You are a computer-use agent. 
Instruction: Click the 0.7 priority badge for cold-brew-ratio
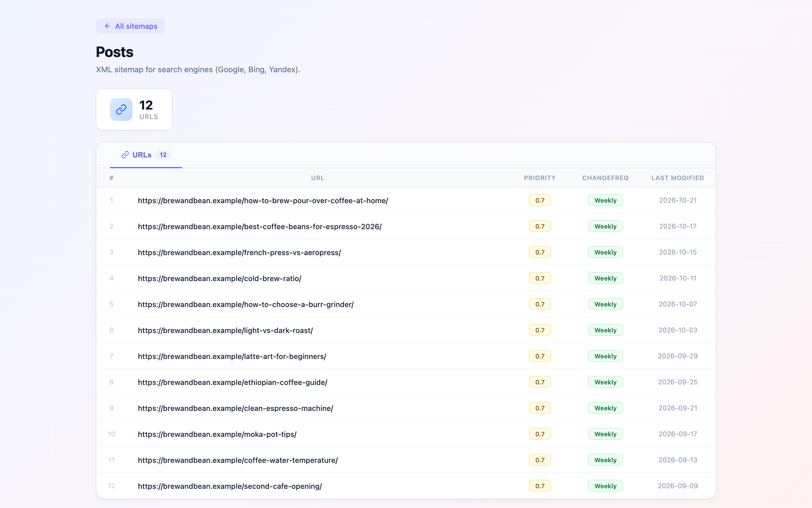540,278
